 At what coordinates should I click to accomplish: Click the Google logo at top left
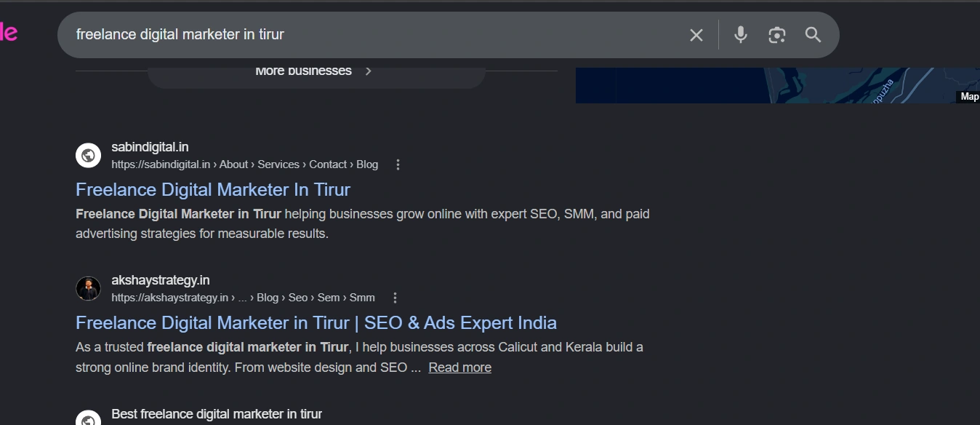click(9, 33)
